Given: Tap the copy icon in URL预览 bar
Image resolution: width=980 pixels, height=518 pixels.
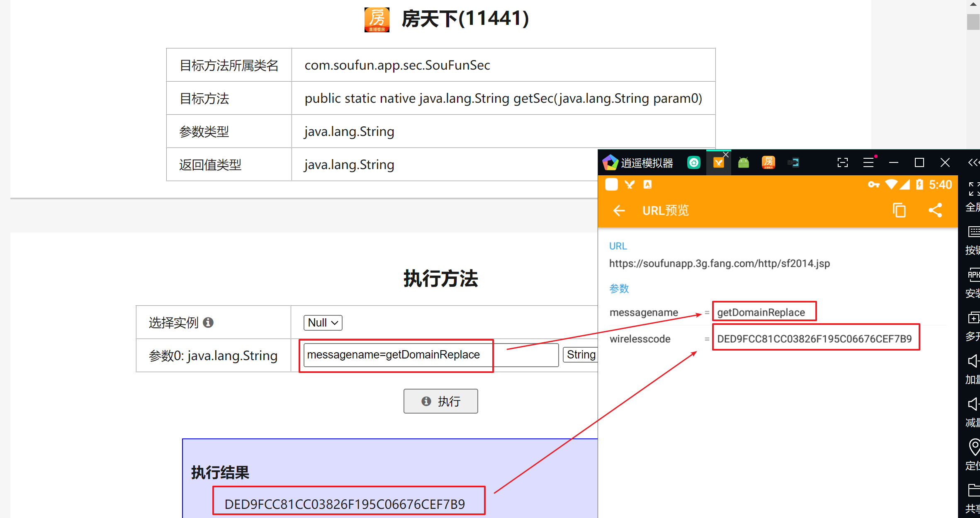Looking at the screenshot, I should 899,211.
